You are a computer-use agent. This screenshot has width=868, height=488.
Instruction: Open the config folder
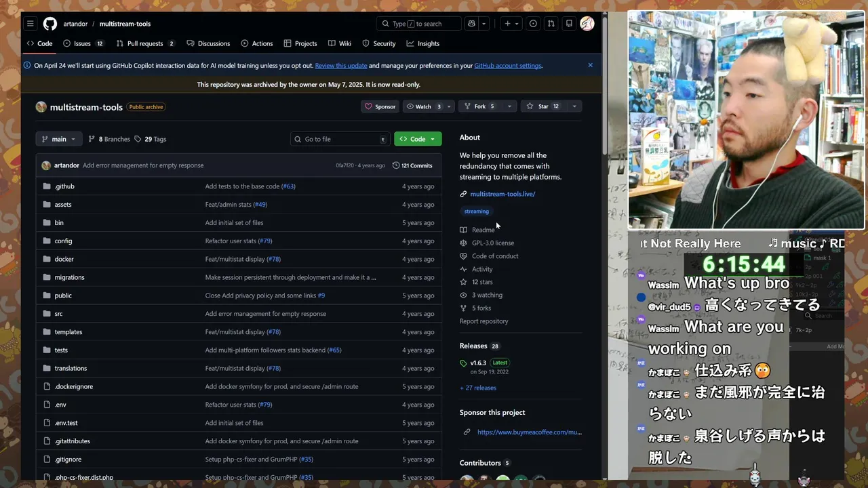point(63,241)
